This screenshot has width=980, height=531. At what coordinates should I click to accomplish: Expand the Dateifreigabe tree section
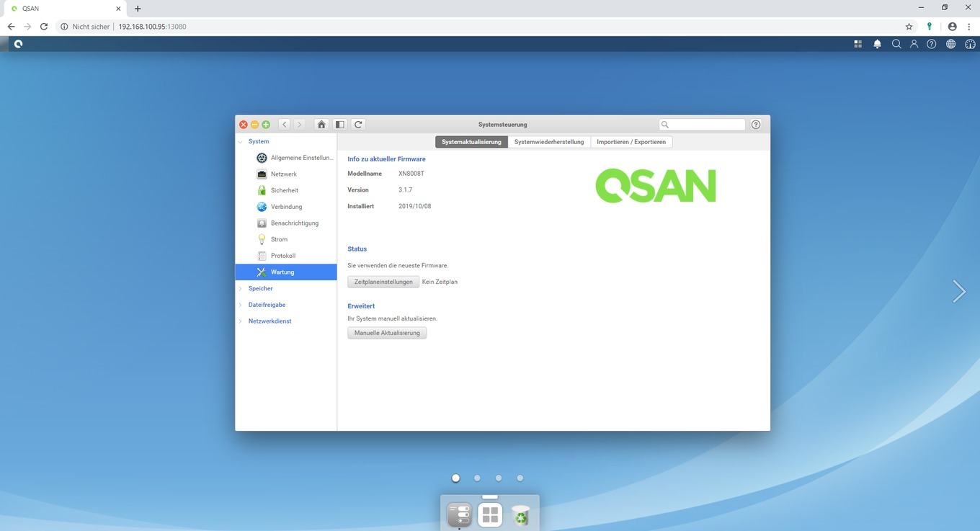[x=241, y=305]
